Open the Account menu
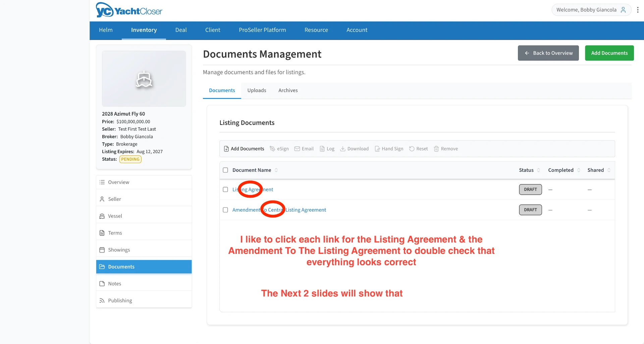Image resolution: width=644 pixels, height=344 pixels. tap(357, 30)
